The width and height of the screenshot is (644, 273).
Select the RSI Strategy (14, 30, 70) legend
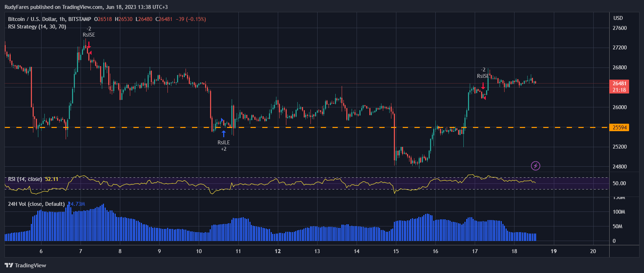[x=37, y=27]
